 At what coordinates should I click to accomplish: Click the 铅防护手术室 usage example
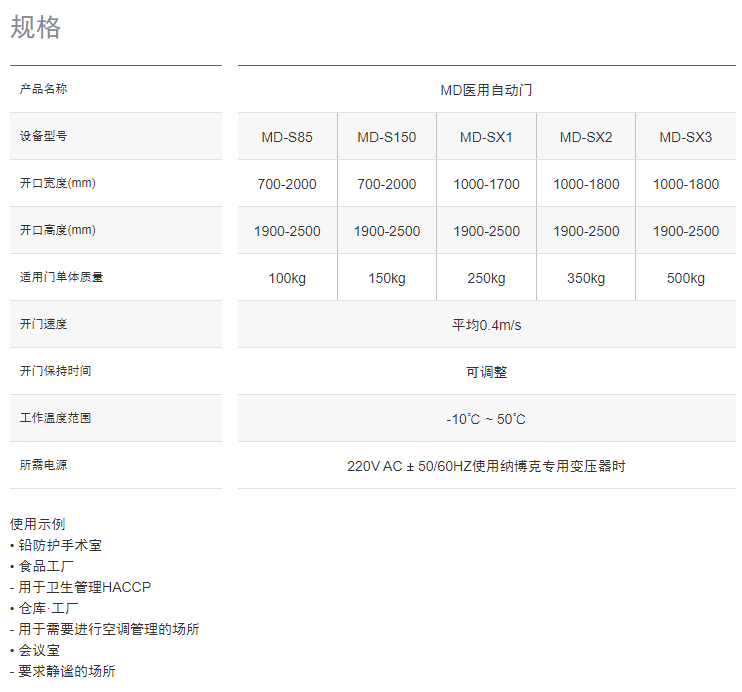(60, 545)
